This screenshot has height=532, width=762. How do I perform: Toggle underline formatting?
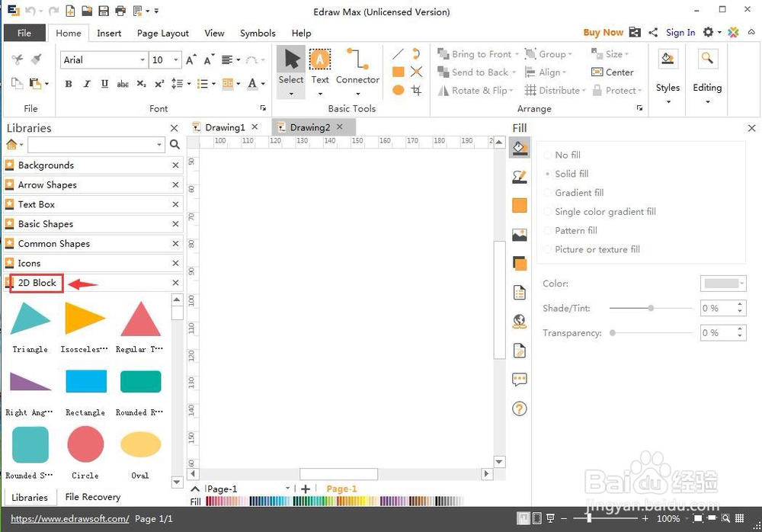tap(104, 84)
